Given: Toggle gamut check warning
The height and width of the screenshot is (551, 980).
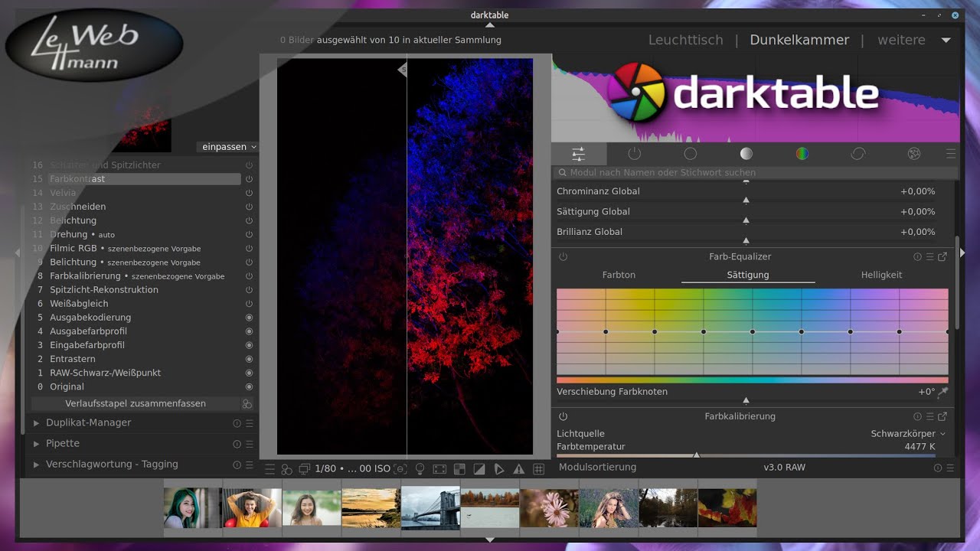Looking at the screenshot, I should point(519,468).
